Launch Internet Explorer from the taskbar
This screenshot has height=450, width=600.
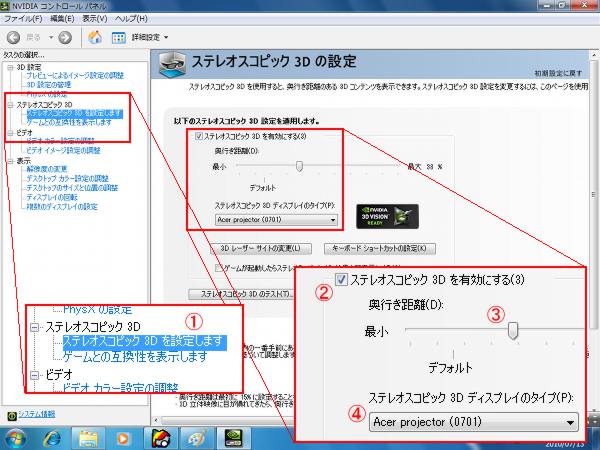click(x=52, y=439)
